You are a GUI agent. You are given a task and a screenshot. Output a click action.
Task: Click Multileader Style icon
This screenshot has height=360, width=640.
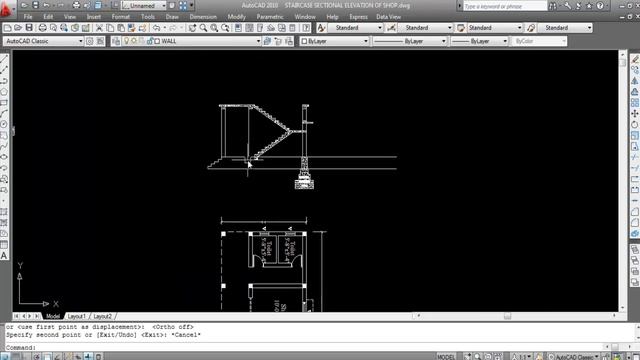(x=531, y=28)
